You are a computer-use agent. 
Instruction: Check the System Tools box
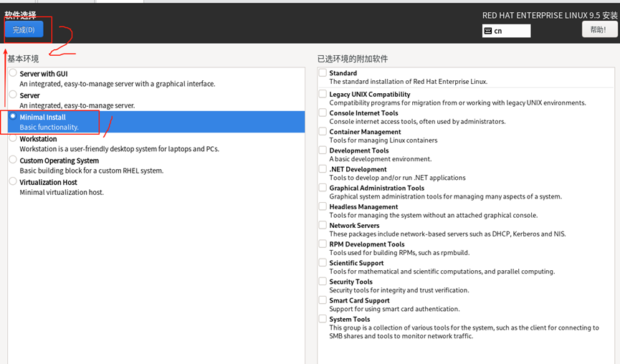point(323,319)
